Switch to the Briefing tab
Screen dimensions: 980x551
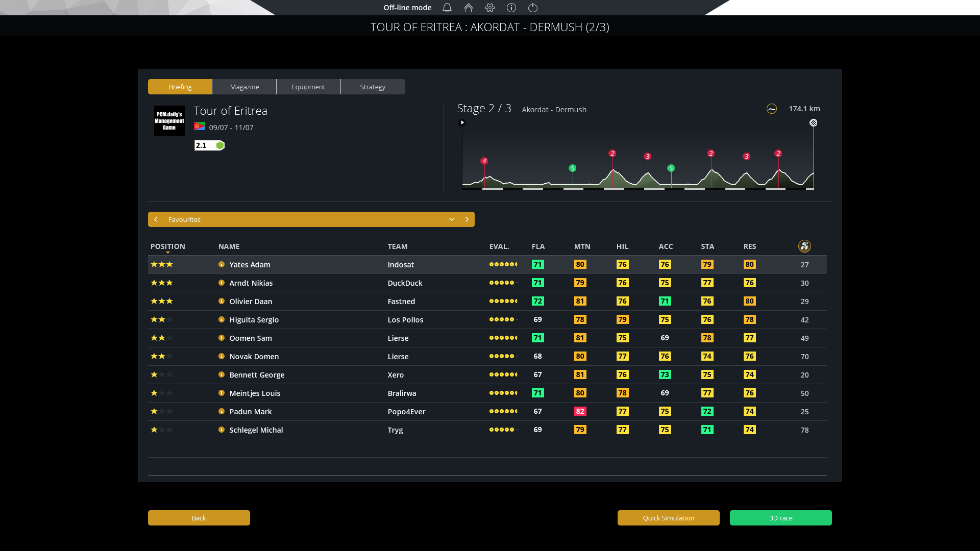click(x=180, y=87)
